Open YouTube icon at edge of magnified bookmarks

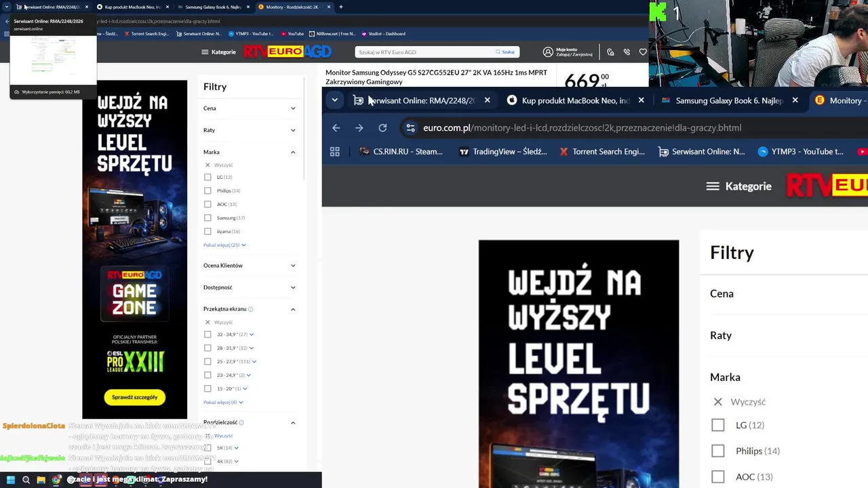[x=863, y=152]
